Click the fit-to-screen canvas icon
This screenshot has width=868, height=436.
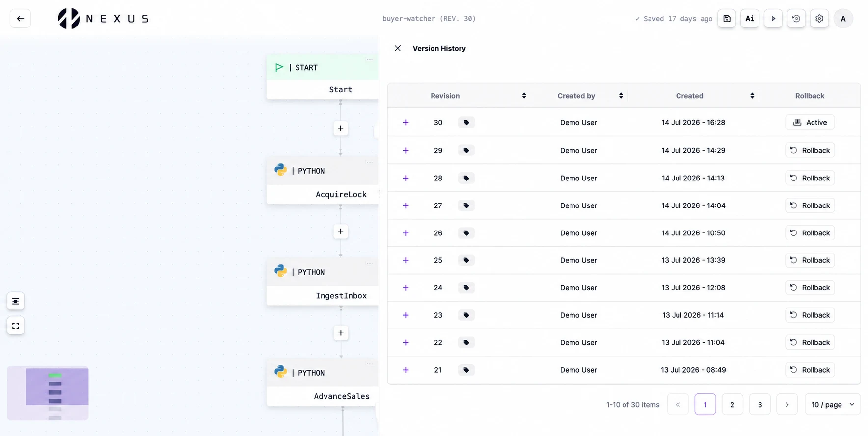click(16, 326)
